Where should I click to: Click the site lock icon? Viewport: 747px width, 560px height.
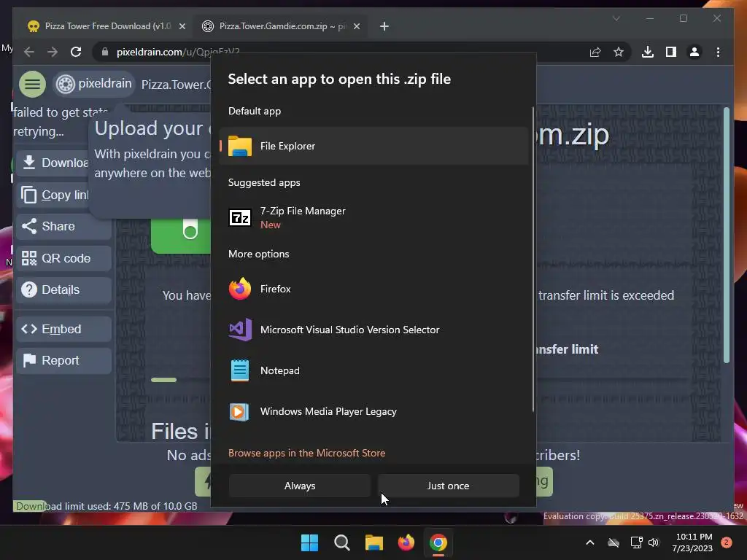105,52
